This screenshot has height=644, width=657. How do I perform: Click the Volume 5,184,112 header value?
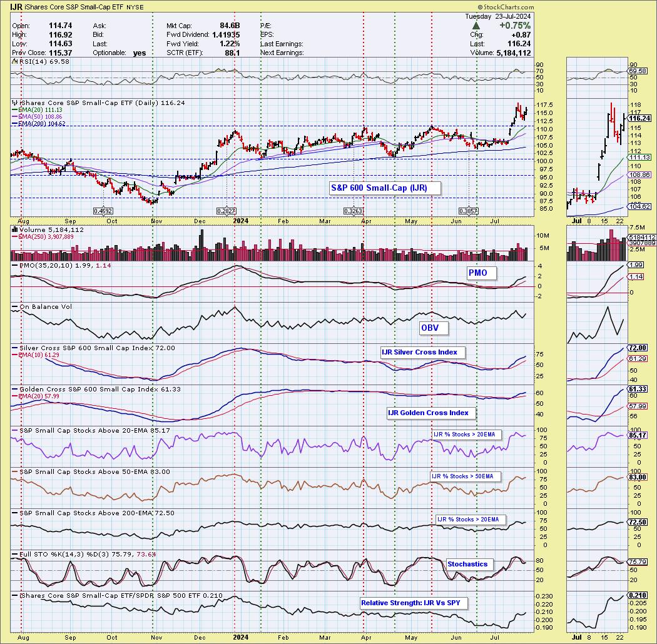pyautogui.click(x=514, y=53)
